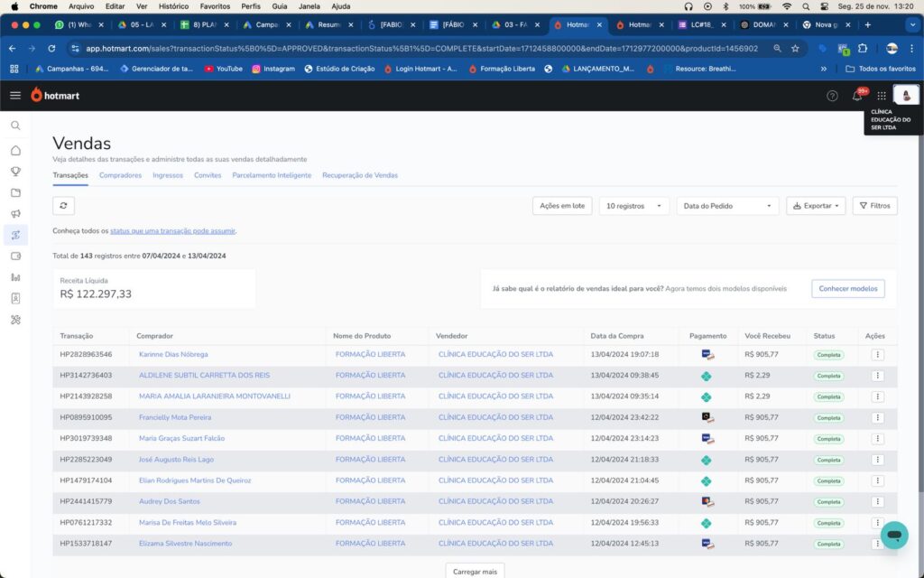
Task: Open new Chrome tab with plus button
Action: click(x=867, y=24)
